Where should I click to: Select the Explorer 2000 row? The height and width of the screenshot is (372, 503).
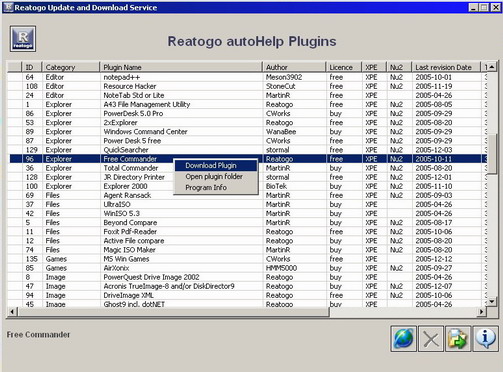pyautogui.click(x=247, y=186)
